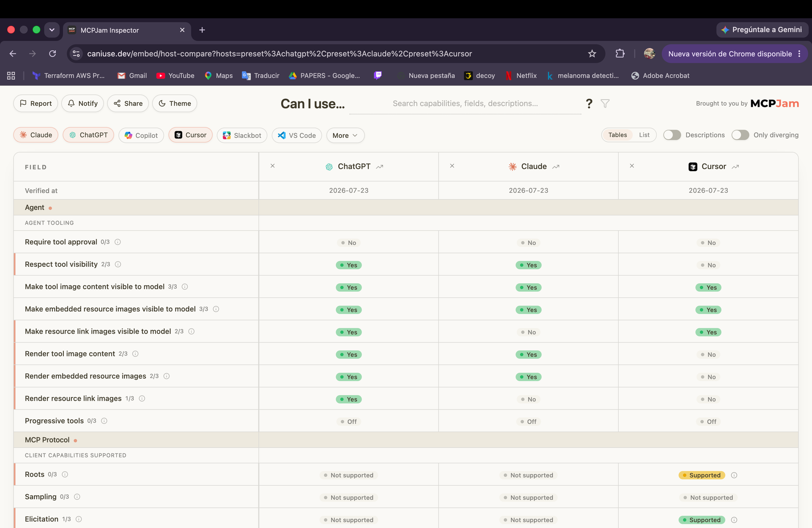Click the Notify button
This screenshot has width=812, height=528.
click(82, 104)
